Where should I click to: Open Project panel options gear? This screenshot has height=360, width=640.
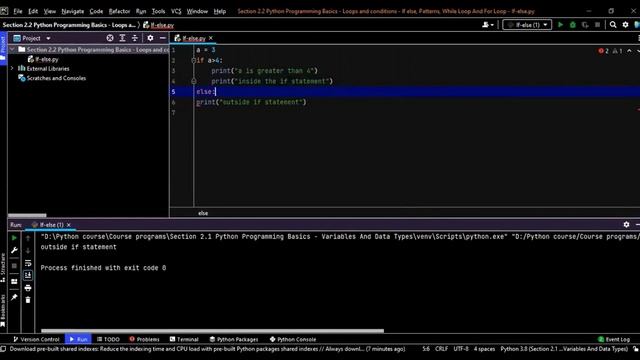[150, 38]
